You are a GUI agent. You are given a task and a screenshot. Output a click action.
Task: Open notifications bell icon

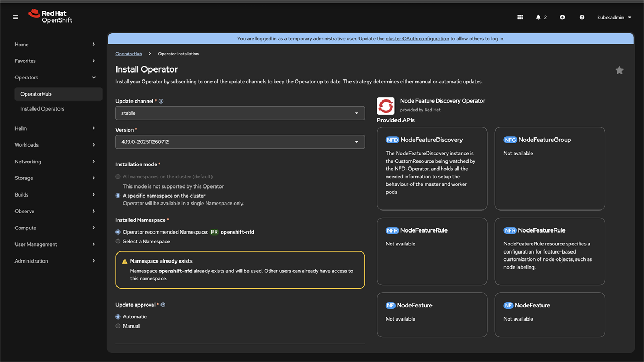540,17
